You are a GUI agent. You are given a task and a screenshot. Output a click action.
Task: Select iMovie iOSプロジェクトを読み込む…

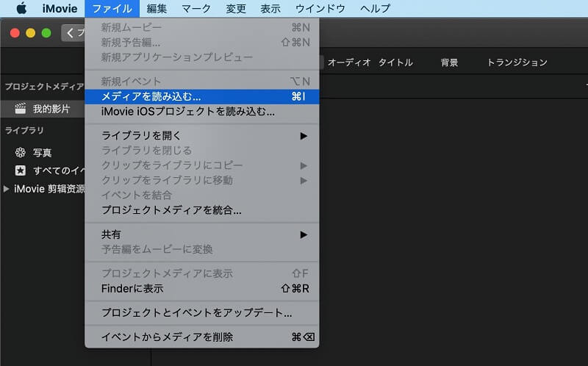202,112
